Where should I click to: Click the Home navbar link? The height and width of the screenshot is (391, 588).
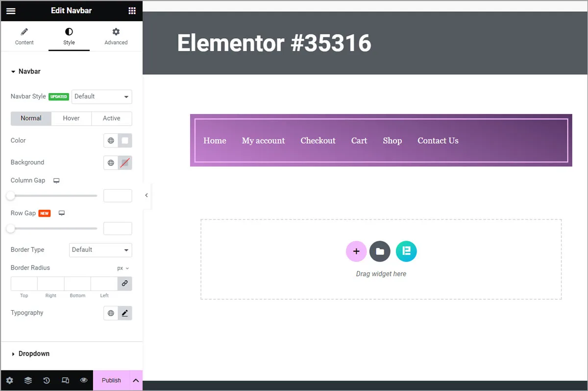[215, 141]
